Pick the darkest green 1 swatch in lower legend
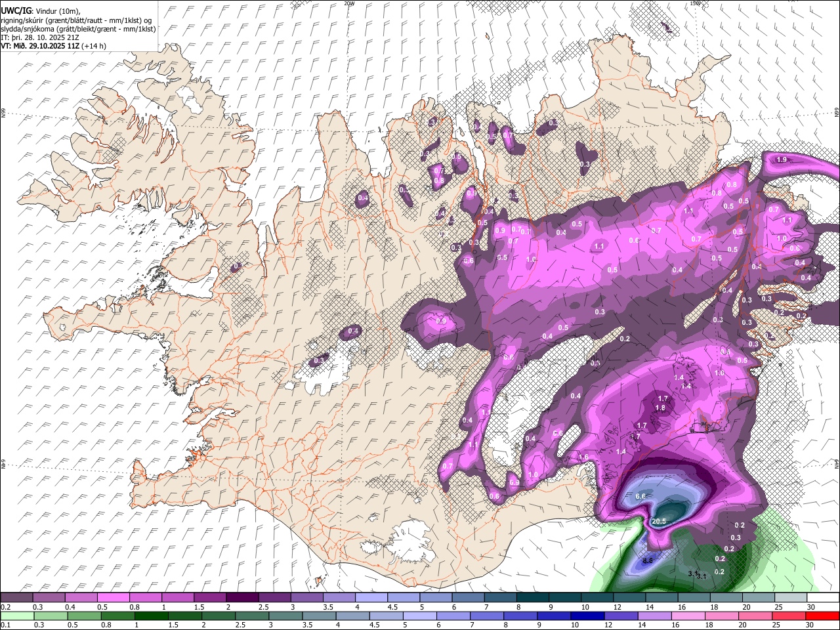Image resolution: width=840 pixels, height=630 pixels. point(152,616)
